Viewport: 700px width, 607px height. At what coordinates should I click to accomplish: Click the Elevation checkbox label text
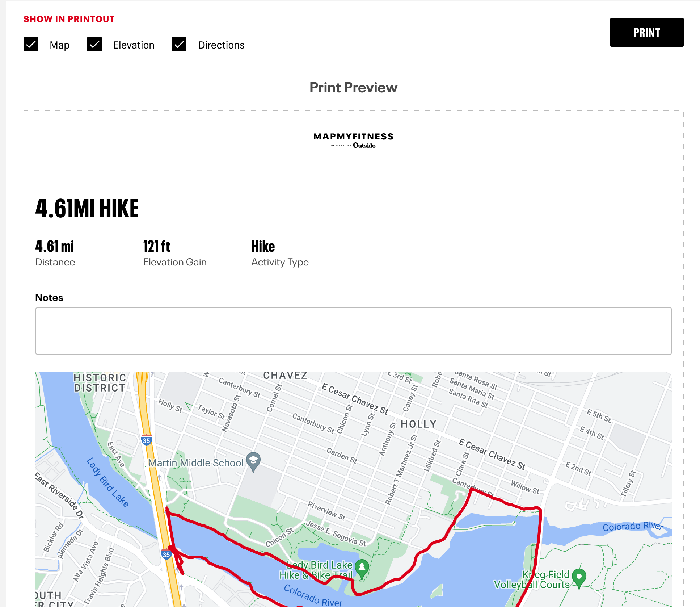[134, 45]
